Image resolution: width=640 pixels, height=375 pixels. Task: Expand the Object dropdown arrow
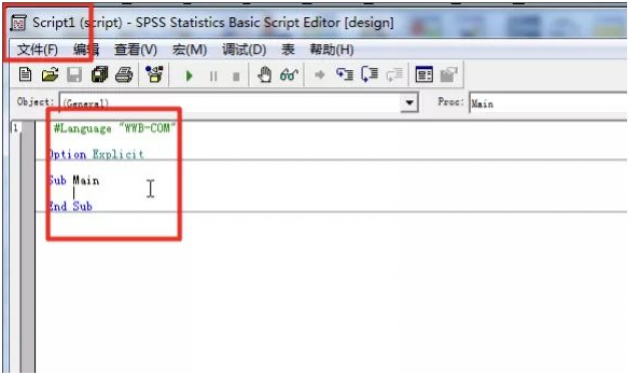409,102
